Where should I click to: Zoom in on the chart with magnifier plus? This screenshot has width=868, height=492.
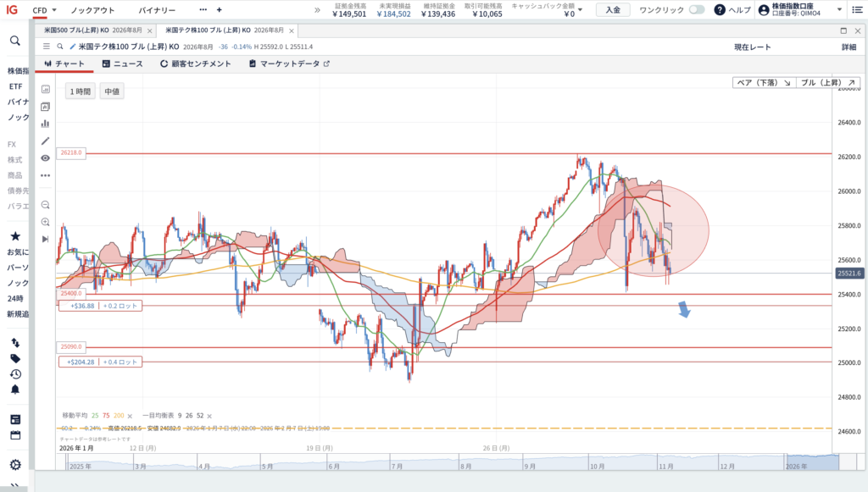tap(45, 222)
